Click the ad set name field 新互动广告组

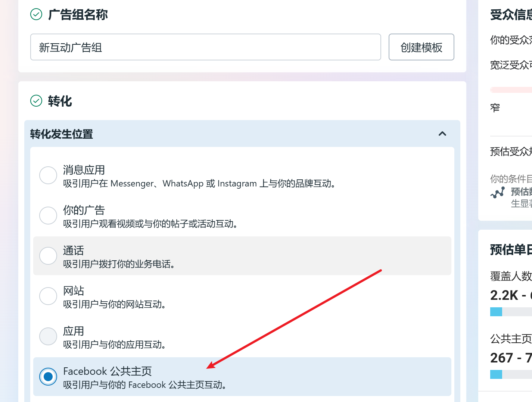point(205,47)
